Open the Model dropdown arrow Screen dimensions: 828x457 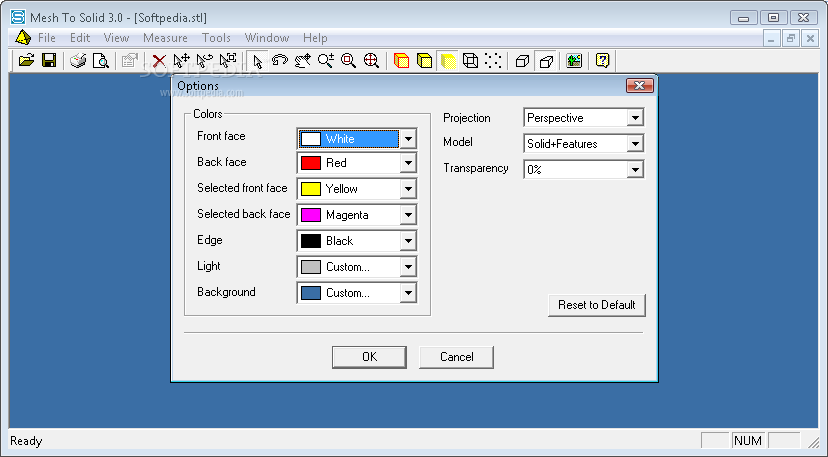pos(635,143)
